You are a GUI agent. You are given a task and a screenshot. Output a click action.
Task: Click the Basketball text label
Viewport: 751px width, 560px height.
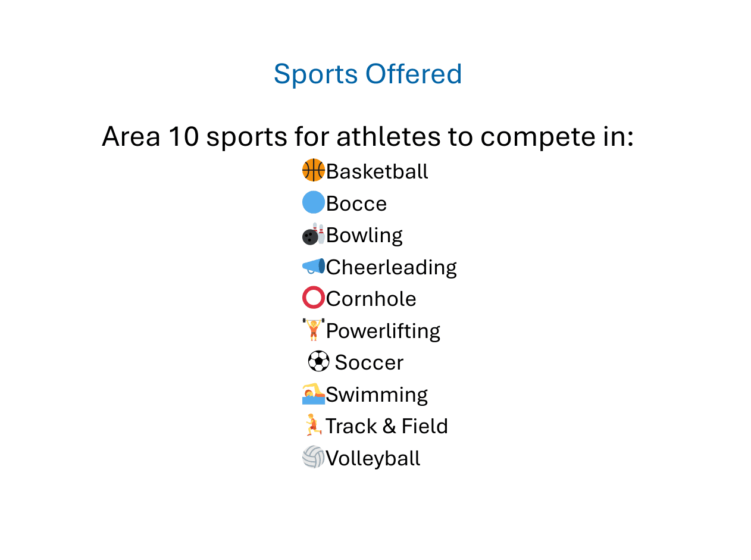tap(377, 171)
